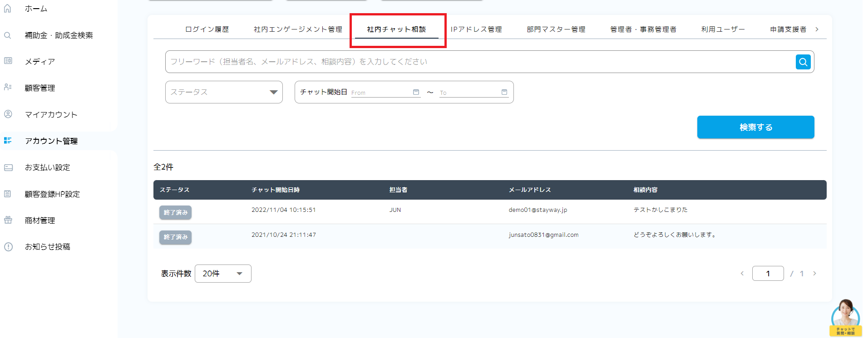
Task: Click the チャット開始日 From date field
Action: tap(386, 92)
